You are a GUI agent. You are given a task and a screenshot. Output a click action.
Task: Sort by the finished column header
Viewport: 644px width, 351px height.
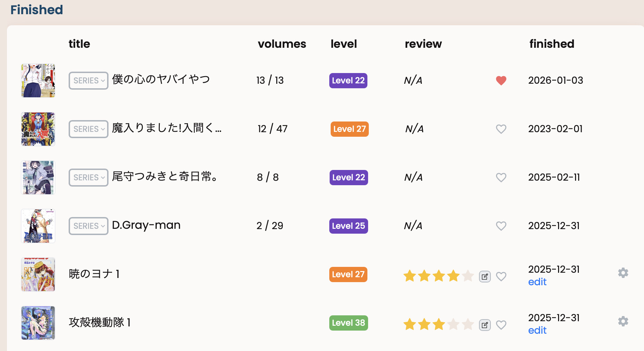[x=551, y=44]
